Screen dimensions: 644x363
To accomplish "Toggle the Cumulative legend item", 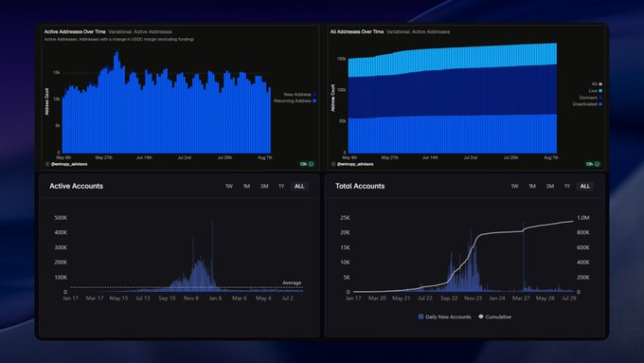I will tap(494, 317).
